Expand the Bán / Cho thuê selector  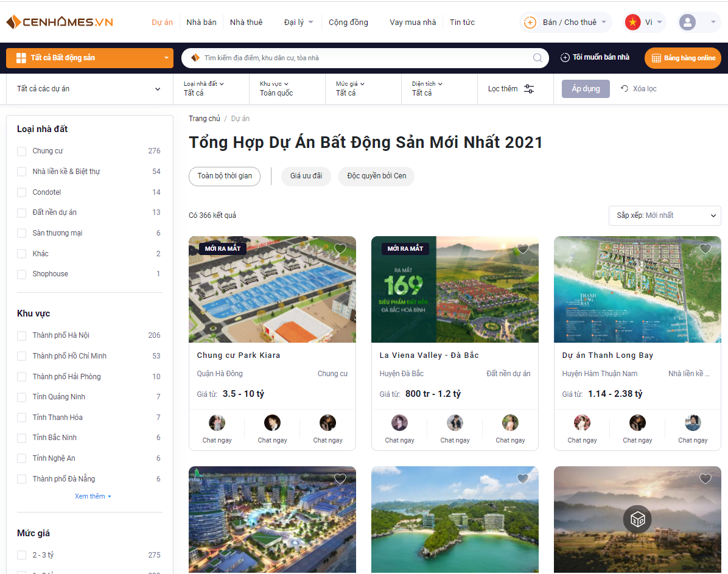tap(565, 22)
